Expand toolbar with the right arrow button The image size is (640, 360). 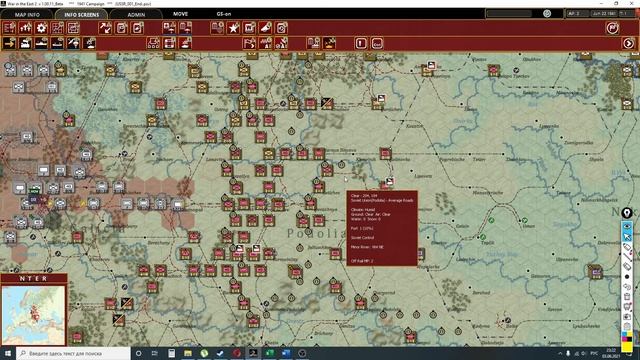point(629,43)
